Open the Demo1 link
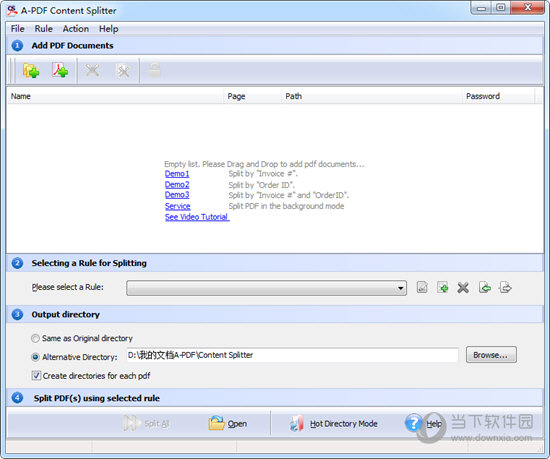The image size is (550, 459). click(177, 174)
